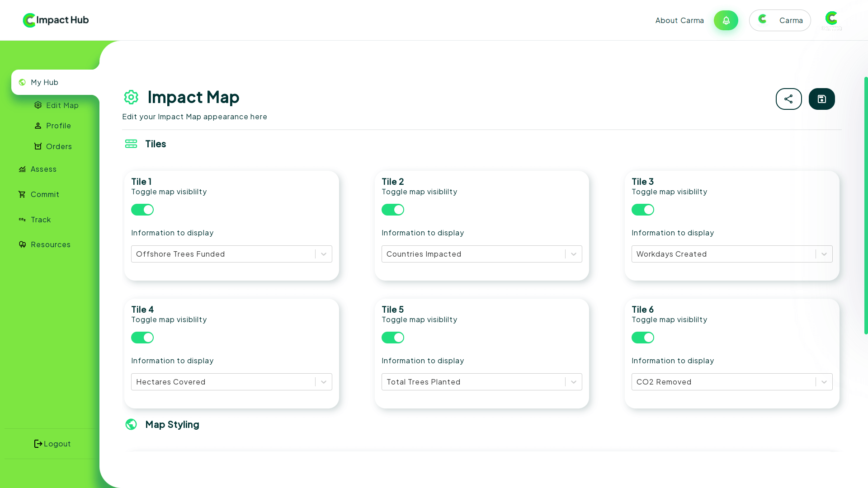Screen dimensions: 868x488
Task: Click the Map Styling globe icon
Action: tap(131, 424)
